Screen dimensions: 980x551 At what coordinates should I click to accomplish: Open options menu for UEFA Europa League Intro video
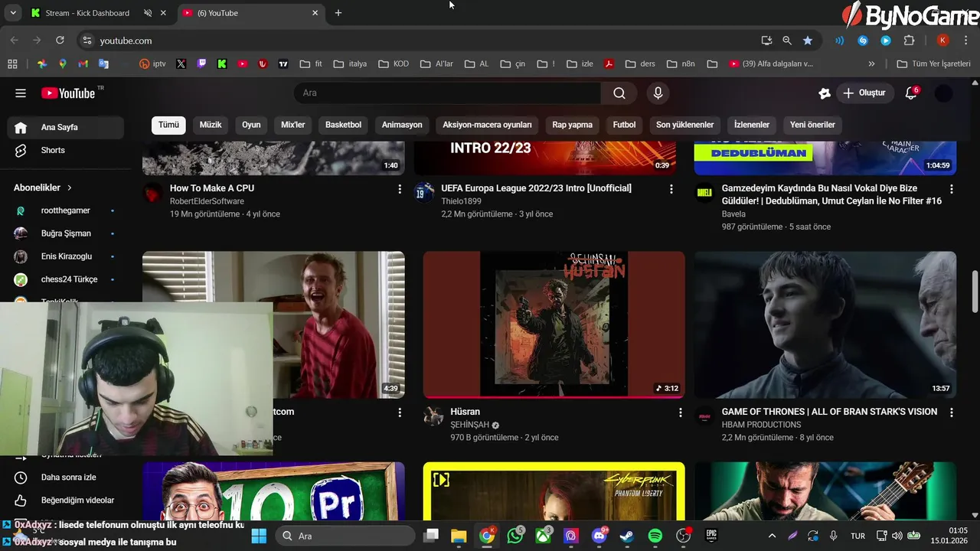[671, 189]
